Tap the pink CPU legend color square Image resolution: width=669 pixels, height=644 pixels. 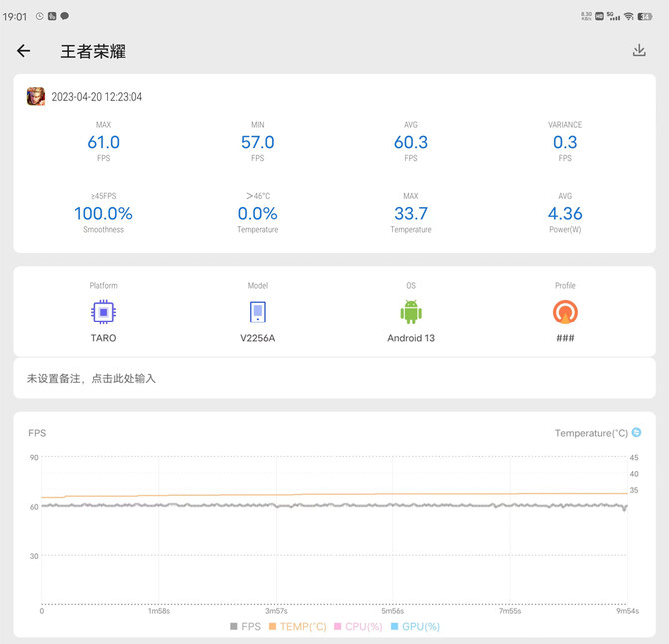click(x=338, y=626)
